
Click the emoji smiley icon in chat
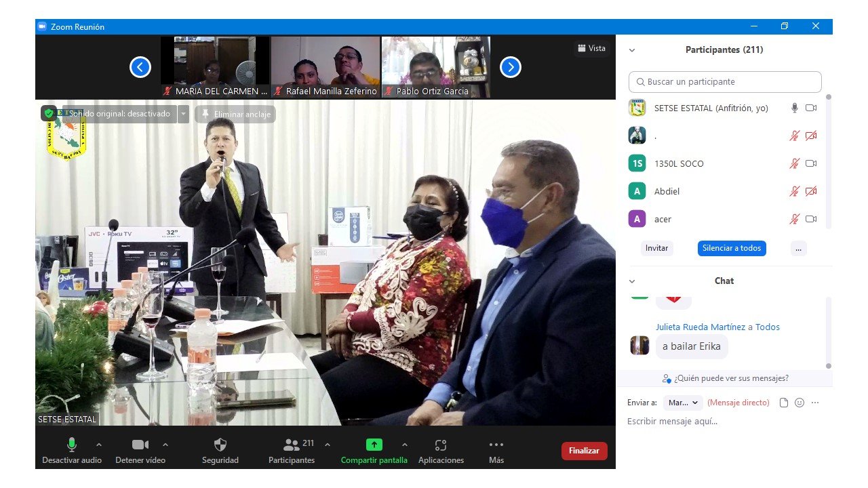click(x=800, y=403)
